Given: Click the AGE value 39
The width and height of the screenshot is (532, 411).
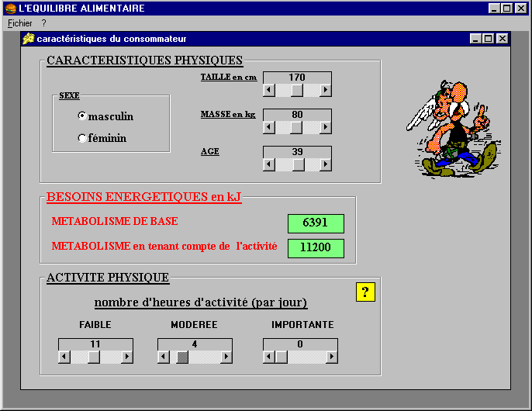Looking at the screenshot, I should [297, 152].
